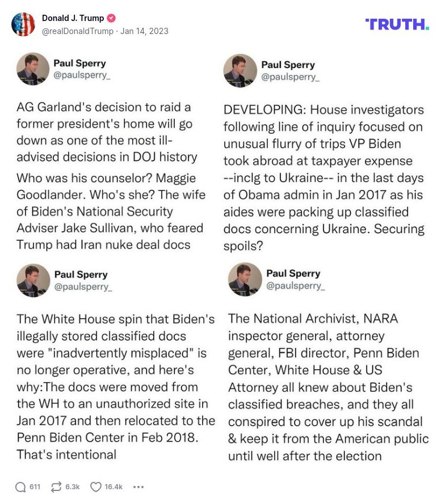Open the tweet about "inadvertently misplaced" docs
The height and width of the screenshot is (504, 441).
tap(115, 386)
